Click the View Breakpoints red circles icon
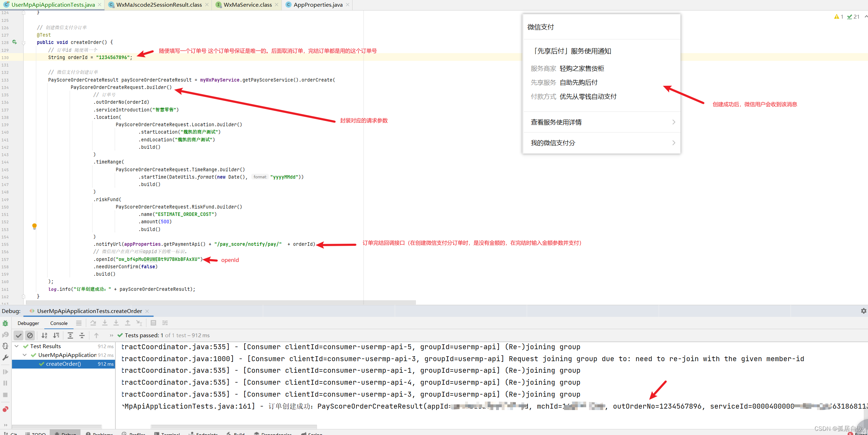This screenshot has width=868, height=435. coord(5,409)
